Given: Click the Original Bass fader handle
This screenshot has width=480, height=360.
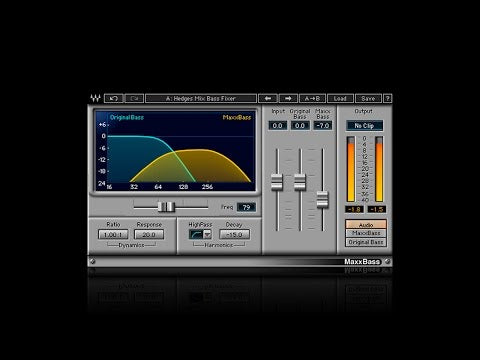Looking at the screenshot, I should coord(300,182).
